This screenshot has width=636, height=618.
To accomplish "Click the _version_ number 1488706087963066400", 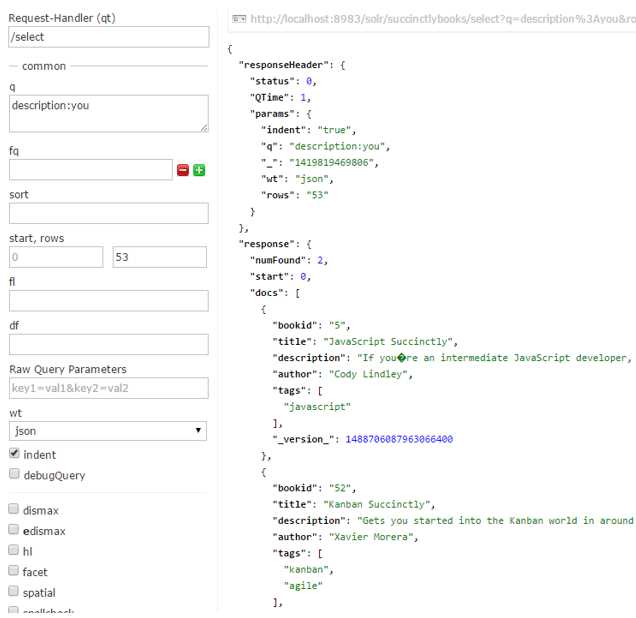I will 399,439.
